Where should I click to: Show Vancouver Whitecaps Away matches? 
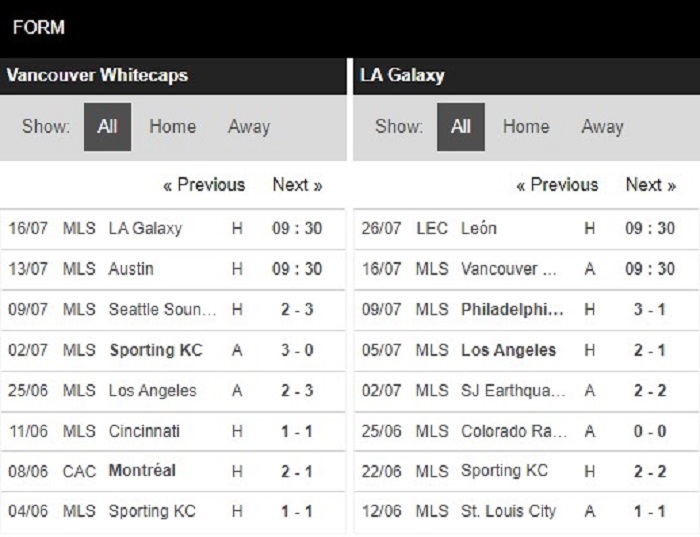tap(249, 127)
